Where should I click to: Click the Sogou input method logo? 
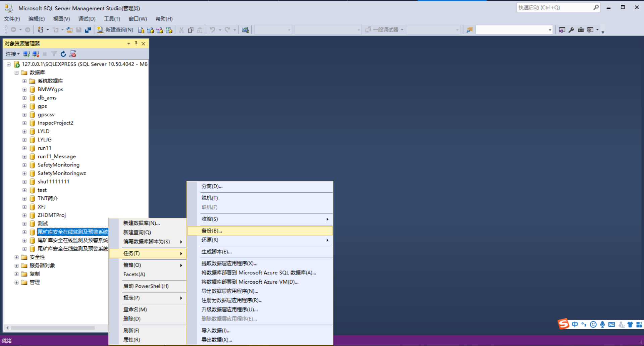click(563, 324)
